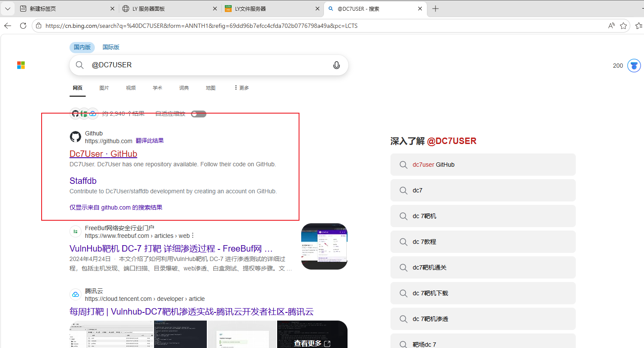Open the 词典 search tab
Viewport: 644px width, 348px height.
[184, 88]
